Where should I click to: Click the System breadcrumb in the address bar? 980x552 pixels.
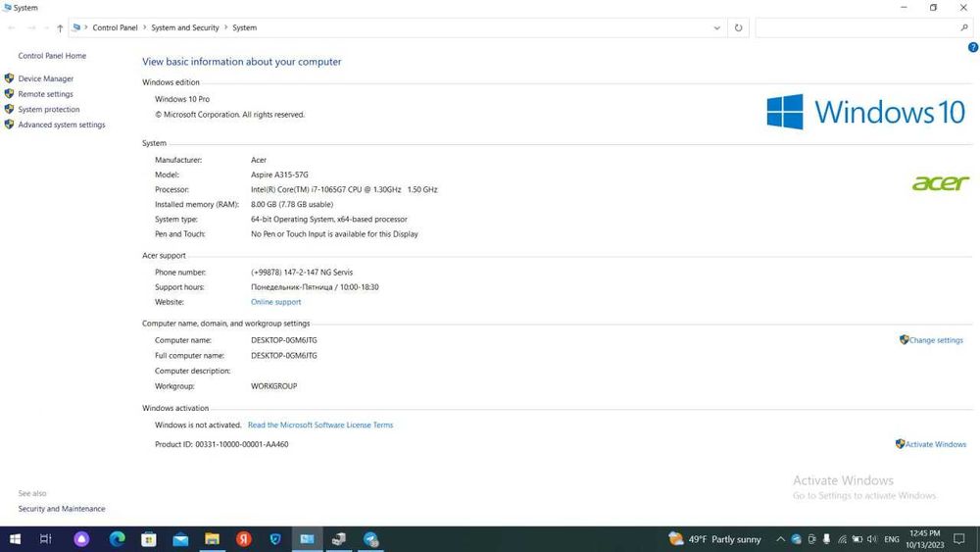click(244, 27)
